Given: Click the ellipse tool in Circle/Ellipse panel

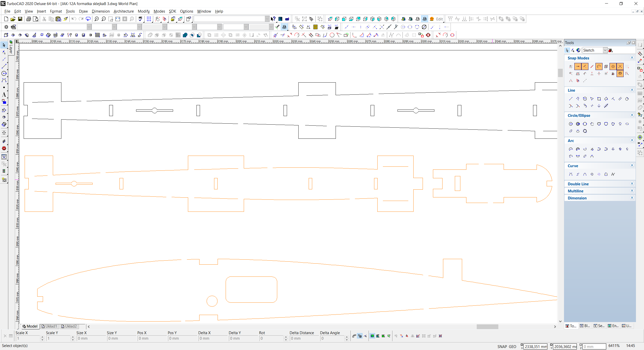Looking at the screenshot, I should [627, 124].
